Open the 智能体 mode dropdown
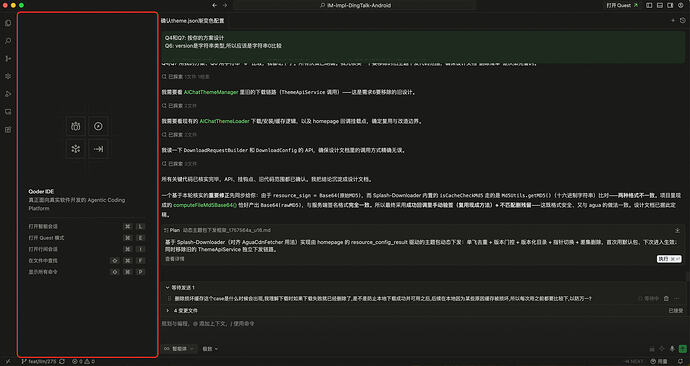The width and height of the screenshot is (690, 366). point(179,348)
